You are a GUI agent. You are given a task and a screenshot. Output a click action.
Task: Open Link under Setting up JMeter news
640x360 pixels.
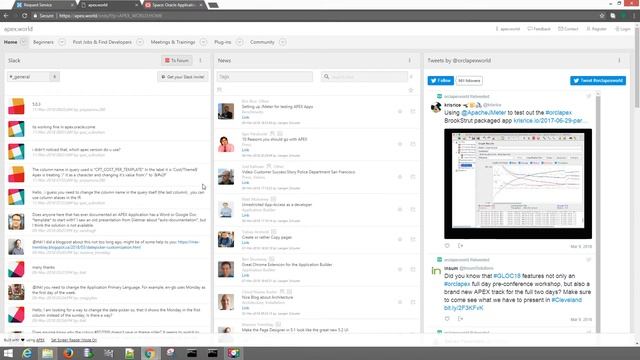tap(245, 117)
